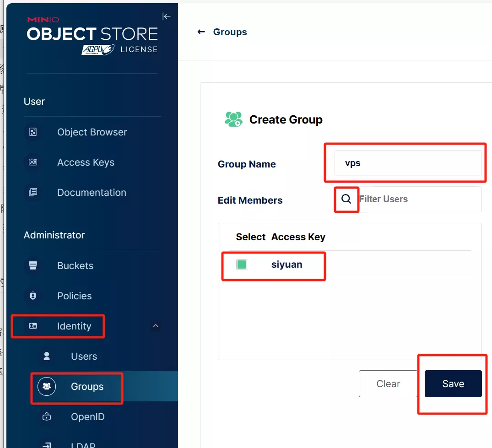The image size is (492, 448).
Task: Open the Identity menu item
Action: point(74,326)
